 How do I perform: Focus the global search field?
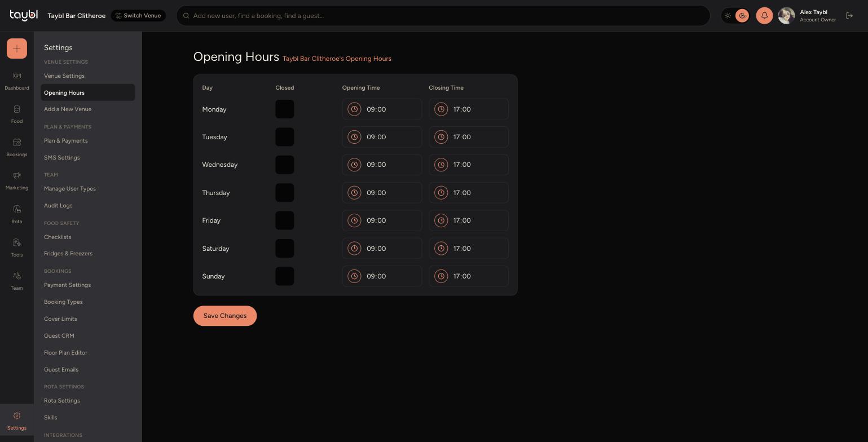(443, 16)
